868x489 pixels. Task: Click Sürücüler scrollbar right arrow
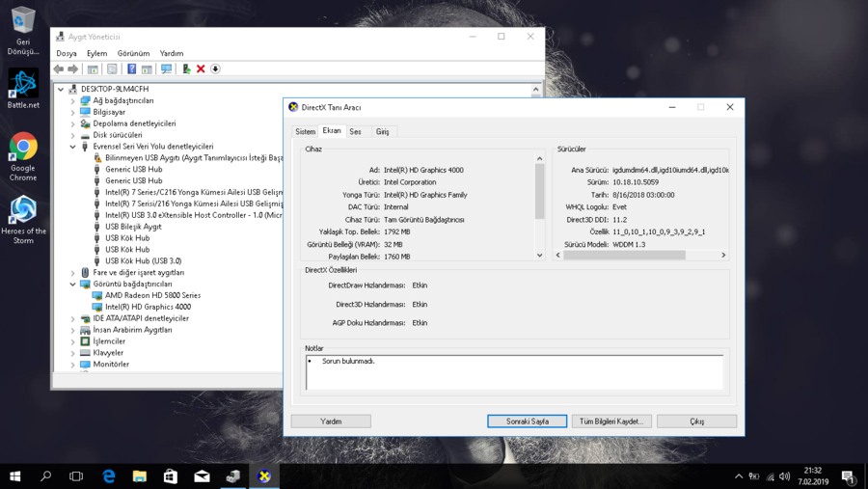[x=723, y=256]
